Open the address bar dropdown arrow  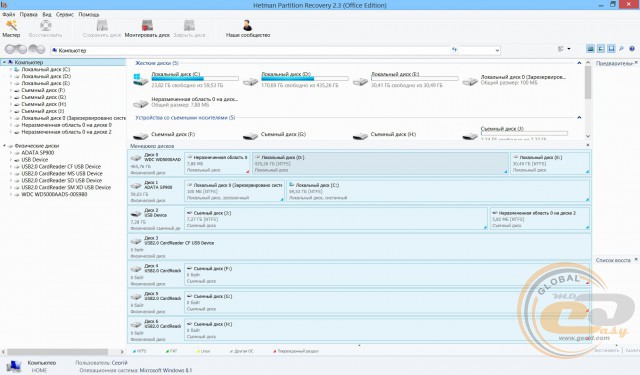click(x=497, y=50)
